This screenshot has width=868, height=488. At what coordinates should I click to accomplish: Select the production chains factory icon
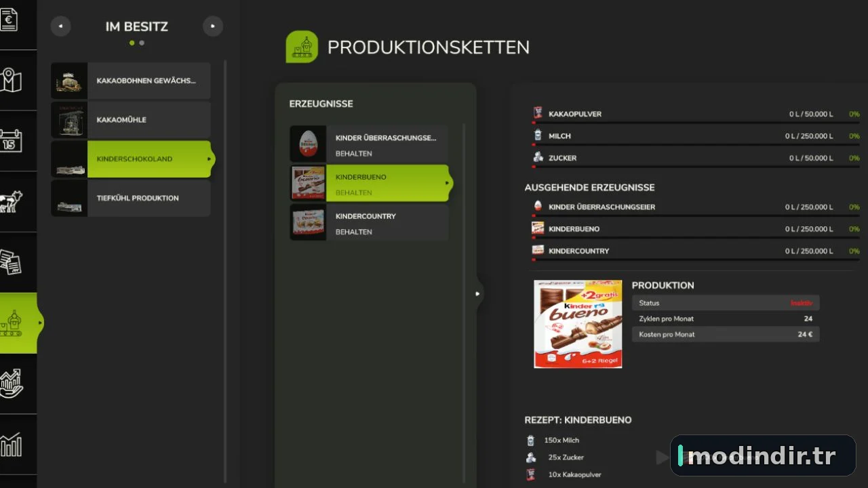pos(14,323)
